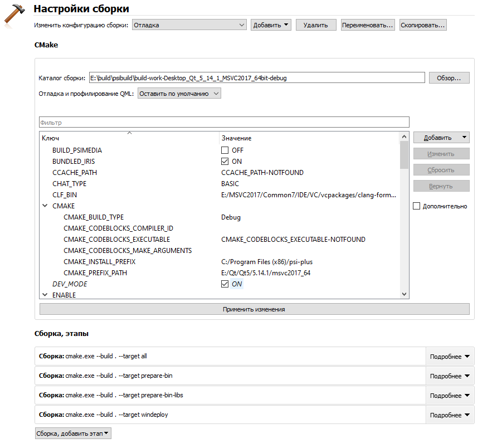This screenshot has height=448, width=497.
Task: Uncheck the BUNDLED_IRIS option
Action: (x=225, y=162)
